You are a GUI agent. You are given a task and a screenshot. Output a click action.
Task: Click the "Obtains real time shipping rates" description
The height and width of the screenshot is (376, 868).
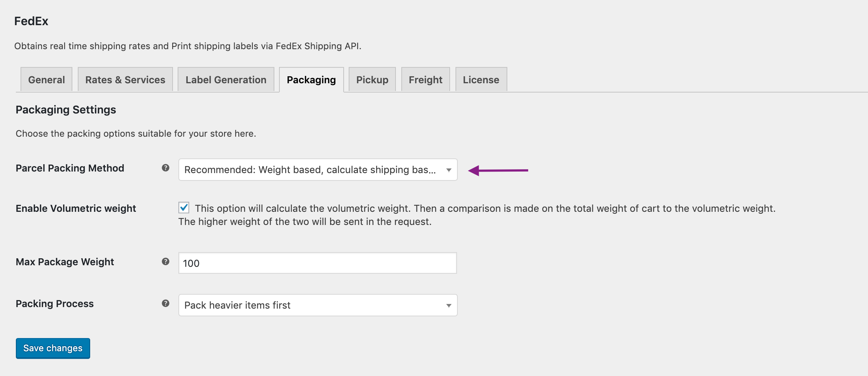click(188, 46)
